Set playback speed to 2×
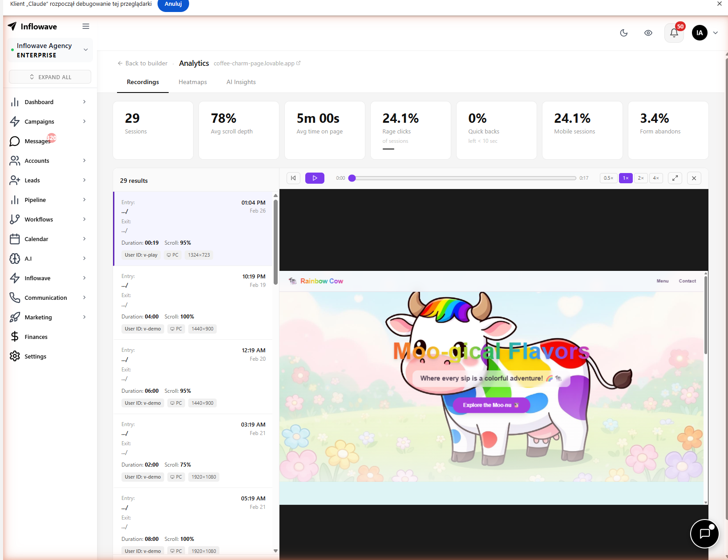 [641, 178]
